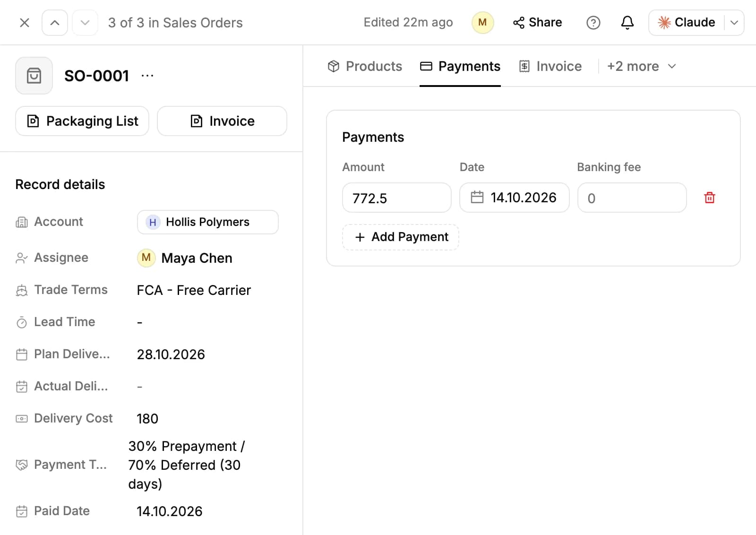Click the 3 of 3 in Sales Orders text
This screenshot has width=756, height=535.
175,23
